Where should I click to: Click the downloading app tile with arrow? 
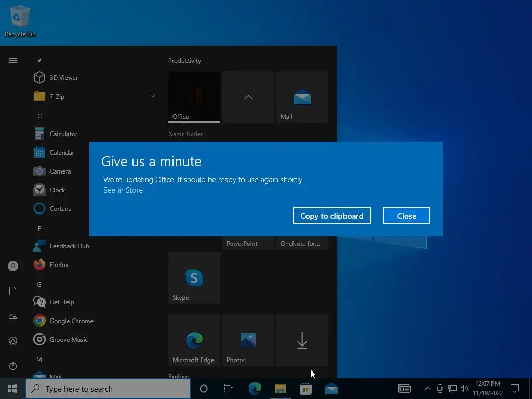click(x=302, y=340)
